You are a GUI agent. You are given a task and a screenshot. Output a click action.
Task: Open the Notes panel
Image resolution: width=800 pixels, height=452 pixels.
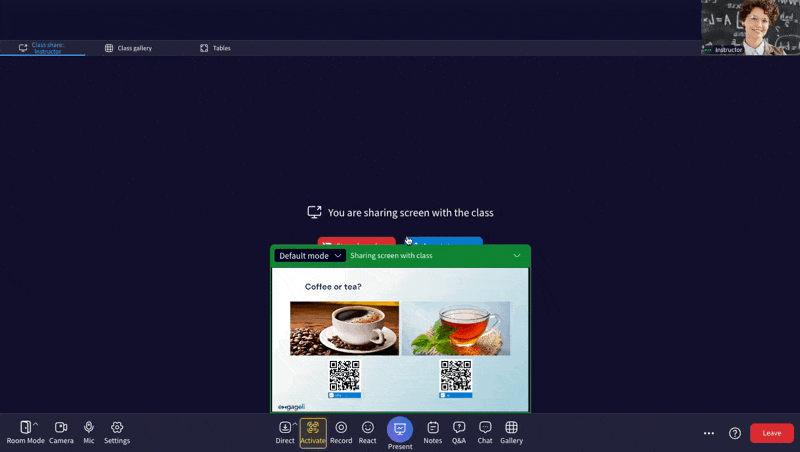pos(433,432)
